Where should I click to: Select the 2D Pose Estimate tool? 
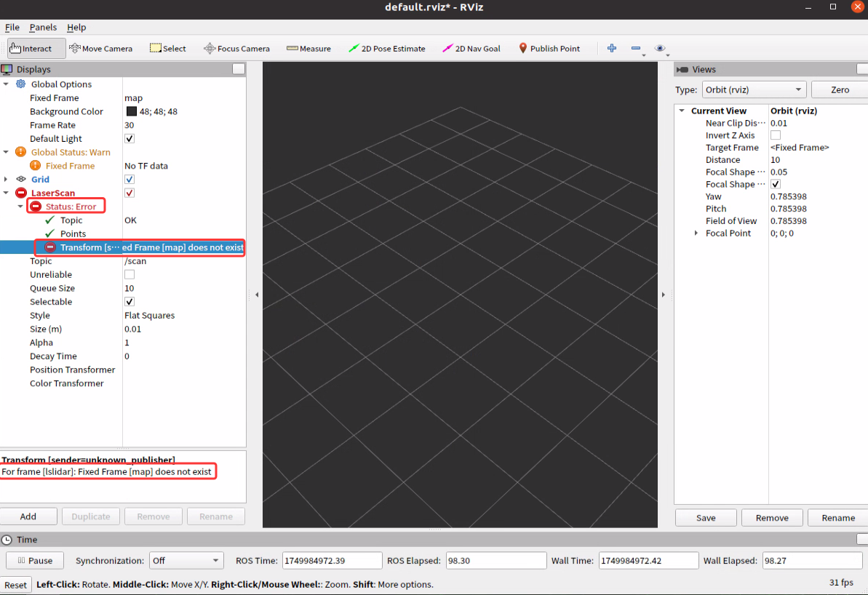(388, 48)
